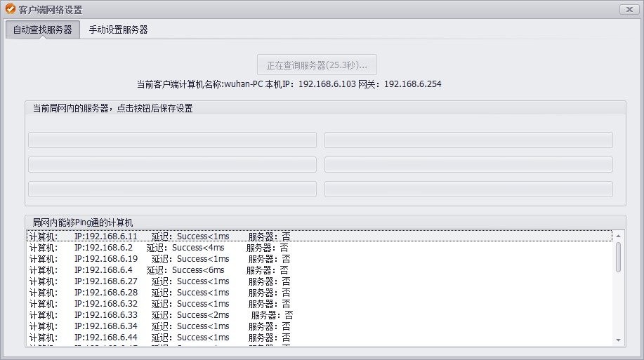
Task: Click the Ping list scrollbar thumb
Action: (618, 257)
